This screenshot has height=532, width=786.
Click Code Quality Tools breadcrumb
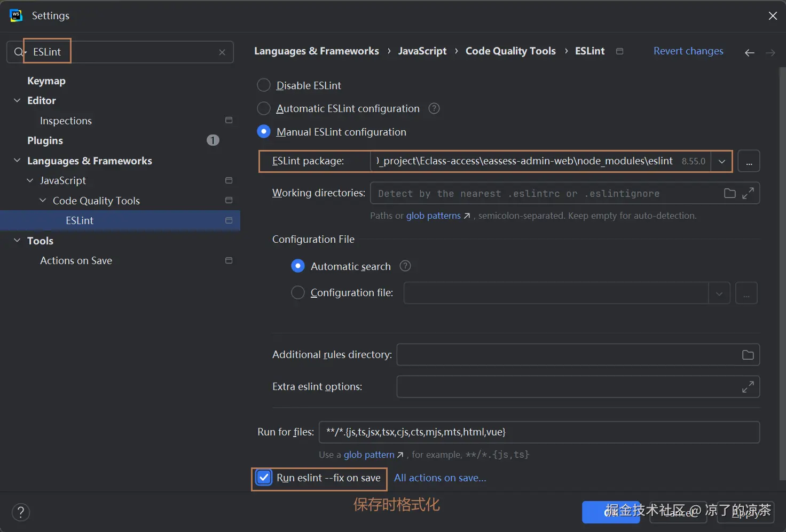point(510,51)
